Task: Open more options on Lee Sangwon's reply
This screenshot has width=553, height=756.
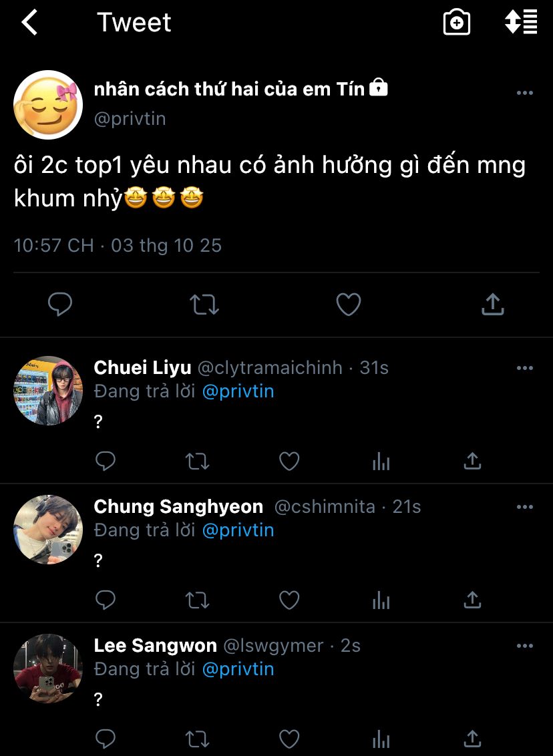Action: 525,646
